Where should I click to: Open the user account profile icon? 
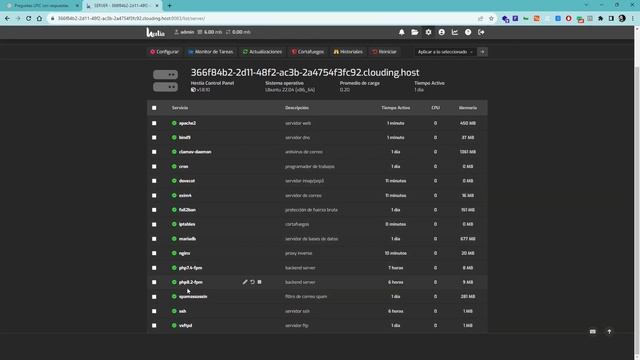click(442, 32)
